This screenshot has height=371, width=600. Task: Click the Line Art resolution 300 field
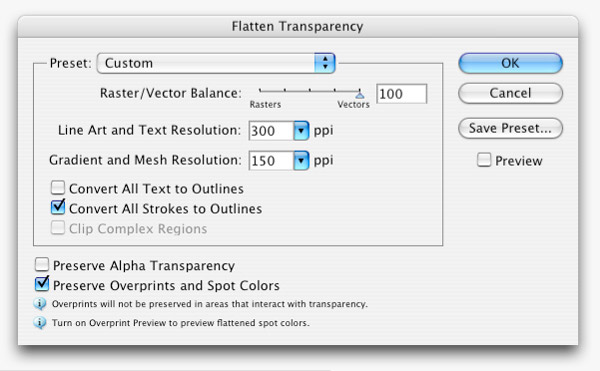click(x=271, y=131)
